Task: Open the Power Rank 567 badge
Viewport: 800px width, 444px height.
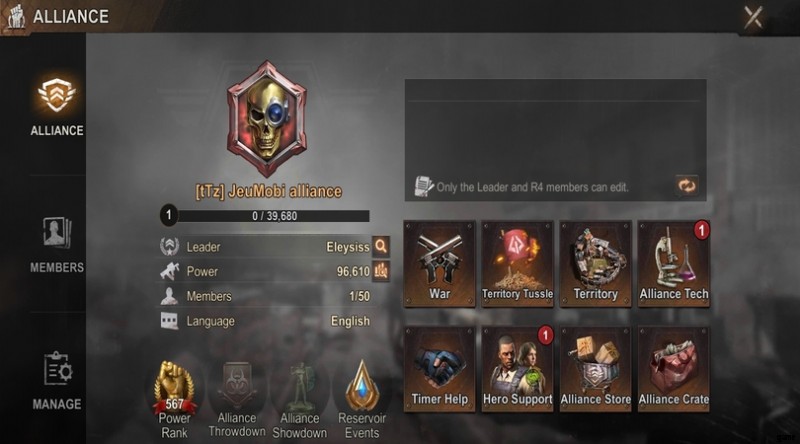Action: coord(174,399)
